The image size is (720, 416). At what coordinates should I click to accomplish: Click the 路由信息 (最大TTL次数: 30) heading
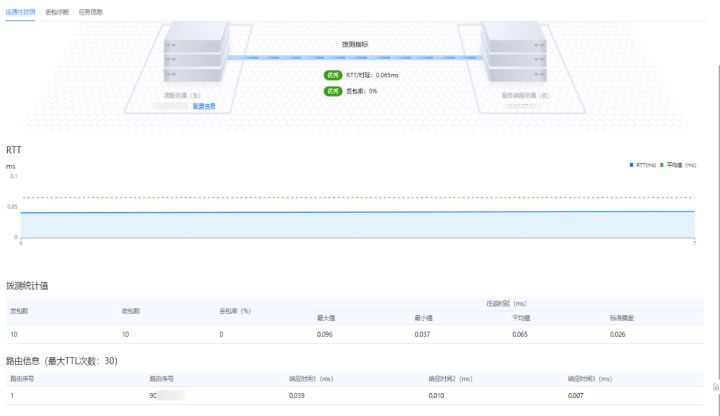(62, 361)
